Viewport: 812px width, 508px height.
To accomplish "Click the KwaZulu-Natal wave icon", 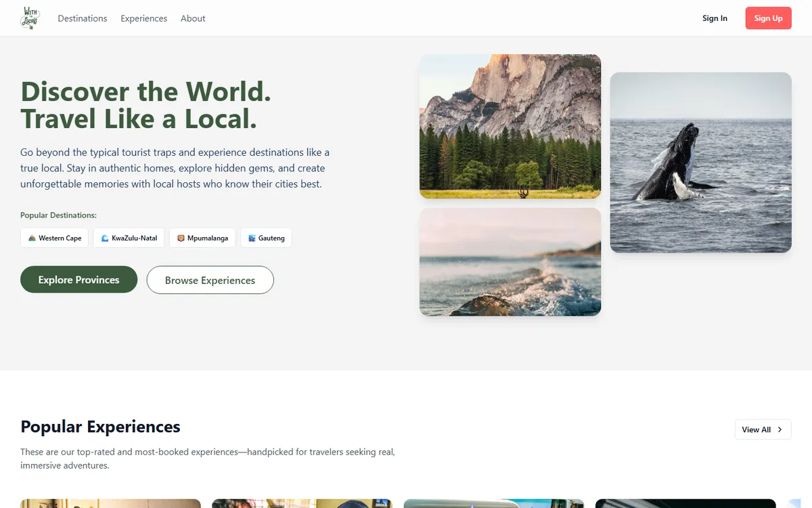I will (105, 238).
